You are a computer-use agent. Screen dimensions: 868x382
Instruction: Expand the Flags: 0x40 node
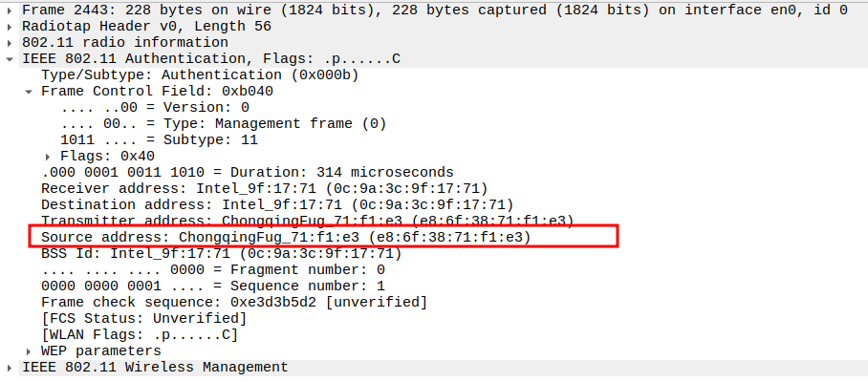pyautogui.click(x=48, y=156)
